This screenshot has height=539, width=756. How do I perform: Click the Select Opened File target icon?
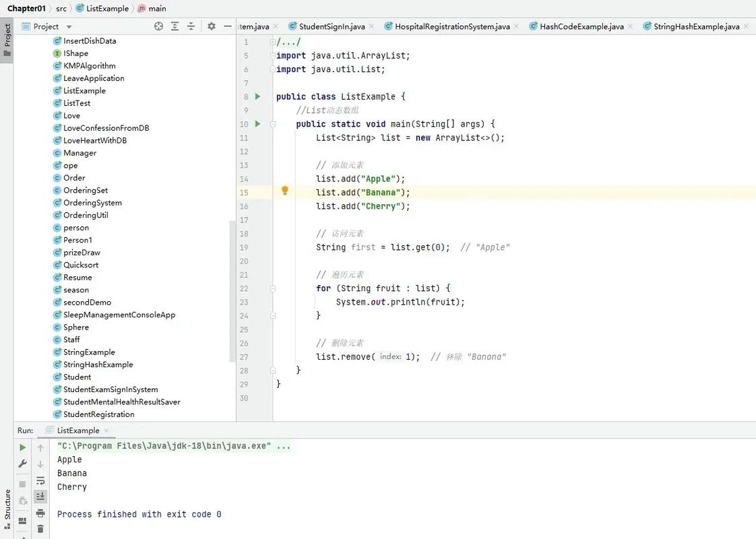coord(158,26)
